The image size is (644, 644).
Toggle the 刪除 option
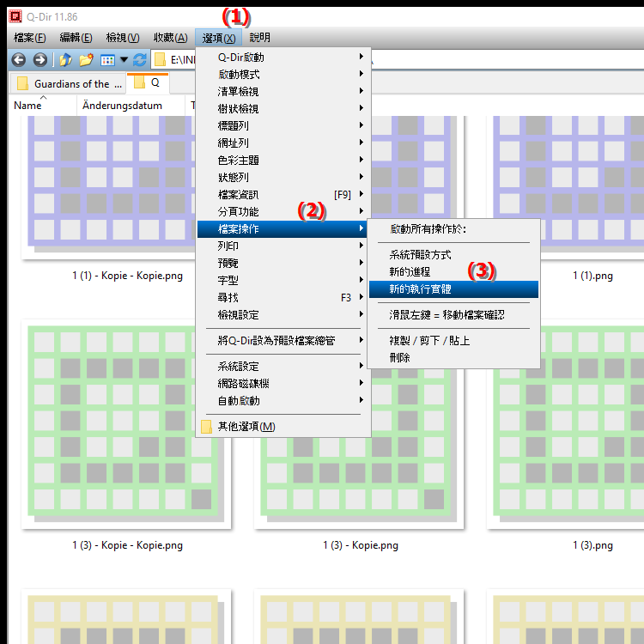(453, 358)
